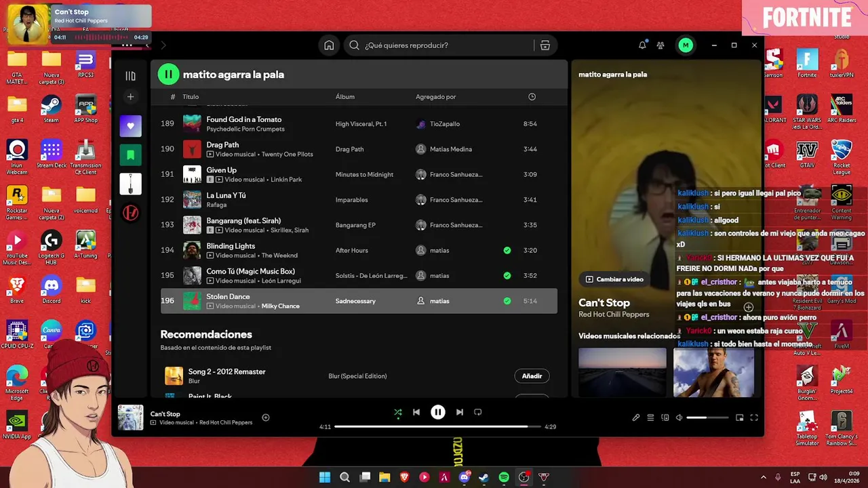Screen dimensions: 868x488
Task: Open Red Hot Chili Peppers link in player
Action: (x=226, y=423)
